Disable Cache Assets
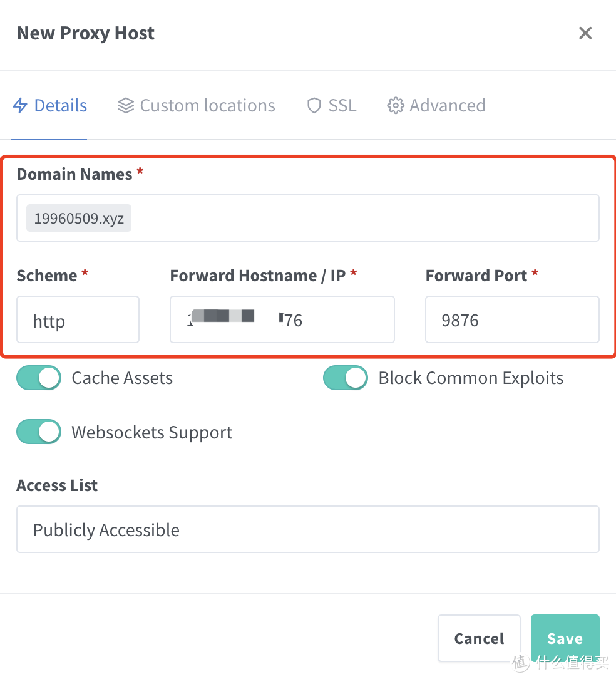This screenshot has width=616, height=679. (38, 378)
